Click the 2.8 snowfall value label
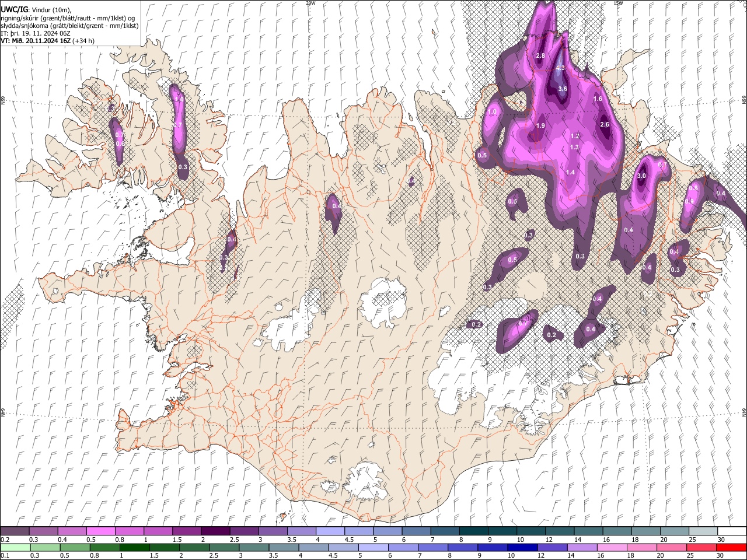The height and width of the screenshot is (560, 747). [x=540, y=55]
